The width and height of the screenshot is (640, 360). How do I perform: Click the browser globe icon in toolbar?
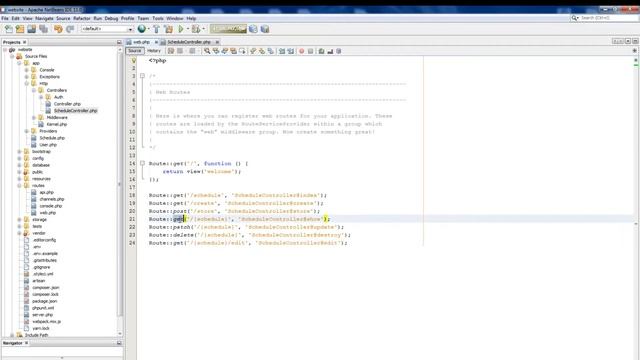[141, 29]
